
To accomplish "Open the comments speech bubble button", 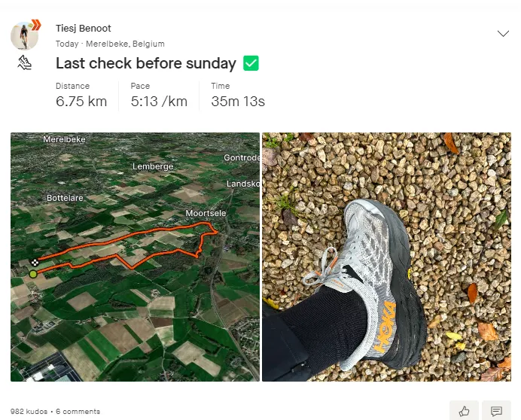I will tap(496, 411).
